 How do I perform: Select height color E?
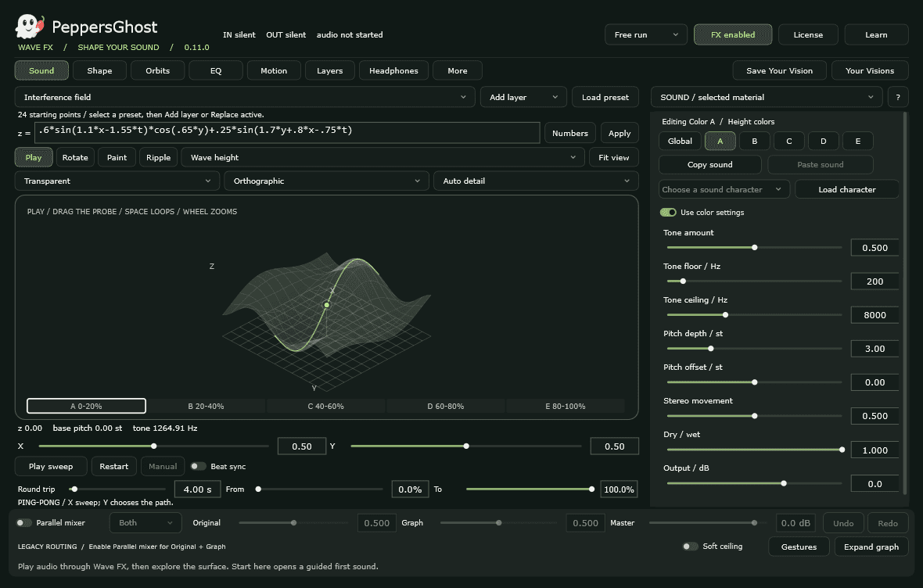[857, 142]
